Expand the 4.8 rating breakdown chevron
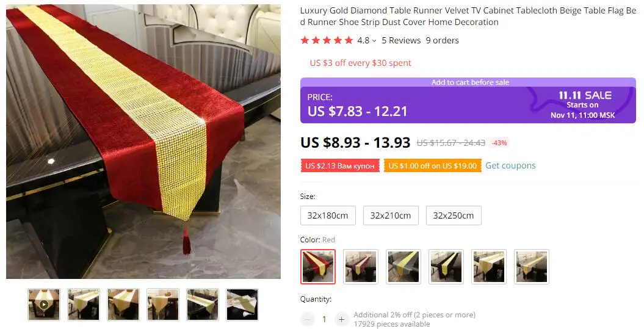 point(374,41)
